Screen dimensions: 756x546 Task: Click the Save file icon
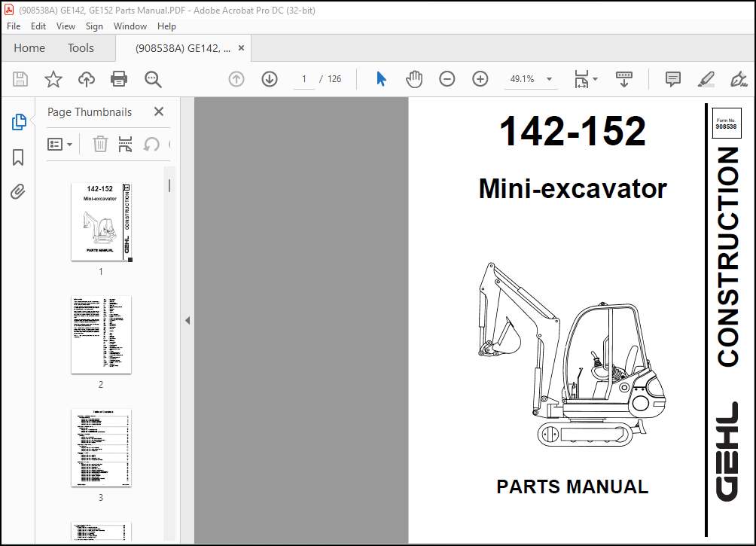tap(20, 79)
